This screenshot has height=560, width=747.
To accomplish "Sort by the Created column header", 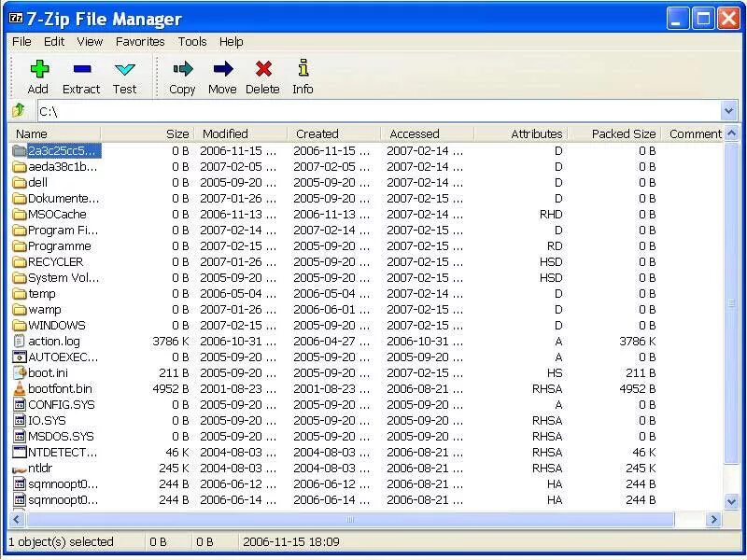I will pyautogui.click(x=334, y=133).
